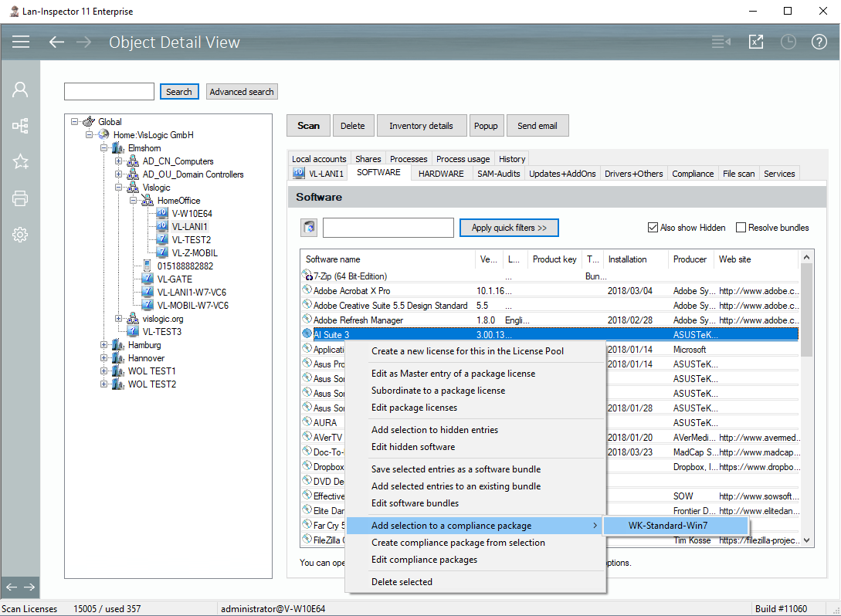Expand the Hamburg tree node
The image size is (841, 616).
click(104, 345)
